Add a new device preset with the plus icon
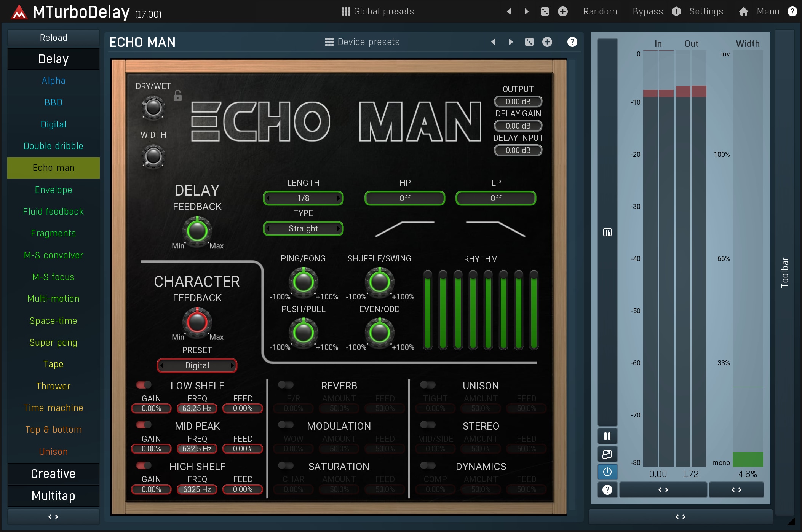 tap(547, 42)
